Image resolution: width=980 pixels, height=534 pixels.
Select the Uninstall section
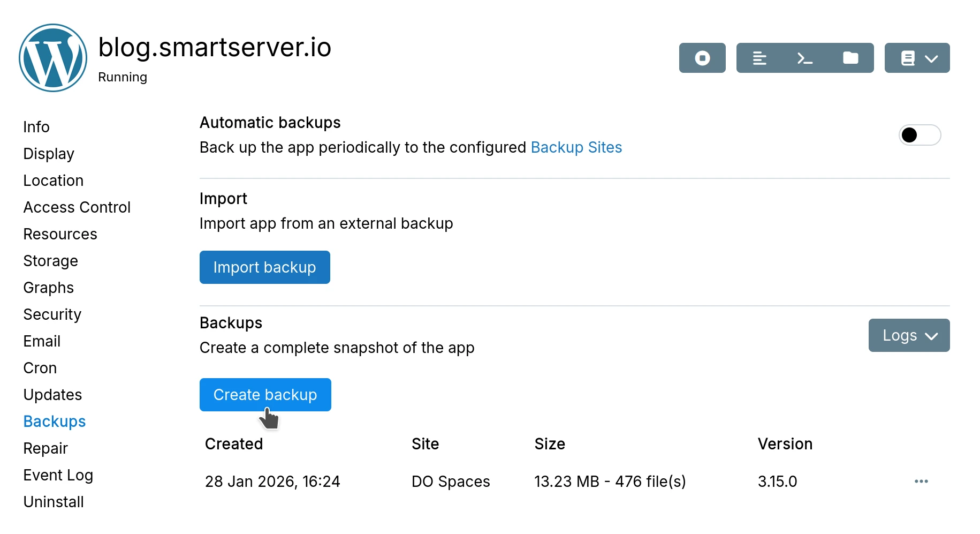[54, 502]
